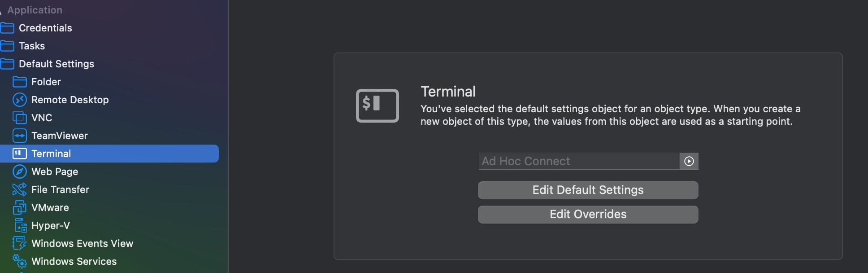Click the Edit Overrides button

pos(588,215)
